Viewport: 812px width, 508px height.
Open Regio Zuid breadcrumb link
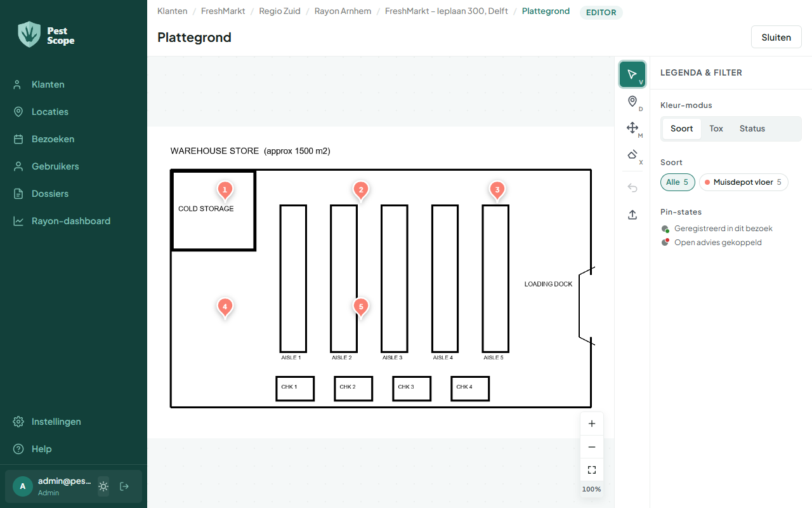(x=280, y=11)
